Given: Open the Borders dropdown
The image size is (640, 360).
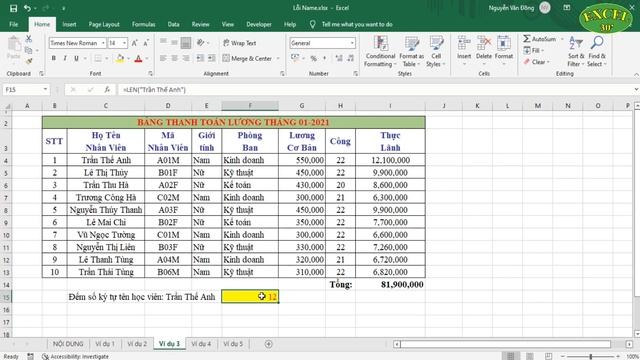Looking at the screenshot, I should [107, 58].
